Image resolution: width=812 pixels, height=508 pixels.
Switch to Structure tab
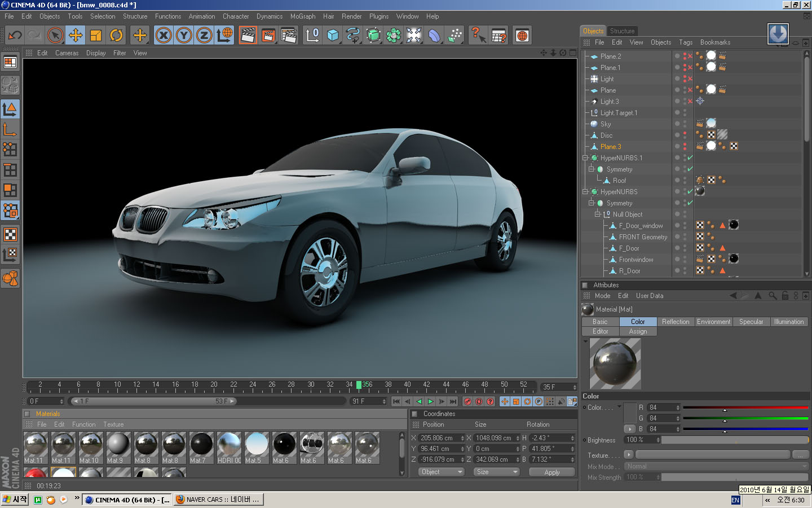[622, 31]
